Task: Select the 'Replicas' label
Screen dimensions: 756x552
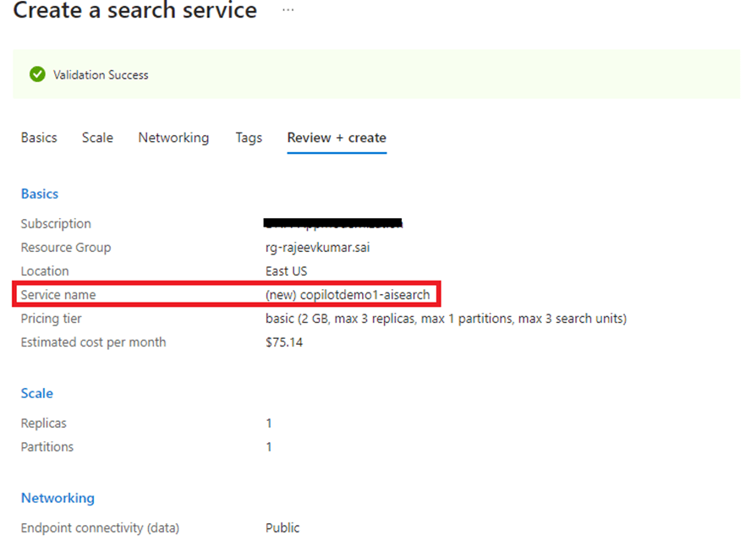Action: pos(44,424)
